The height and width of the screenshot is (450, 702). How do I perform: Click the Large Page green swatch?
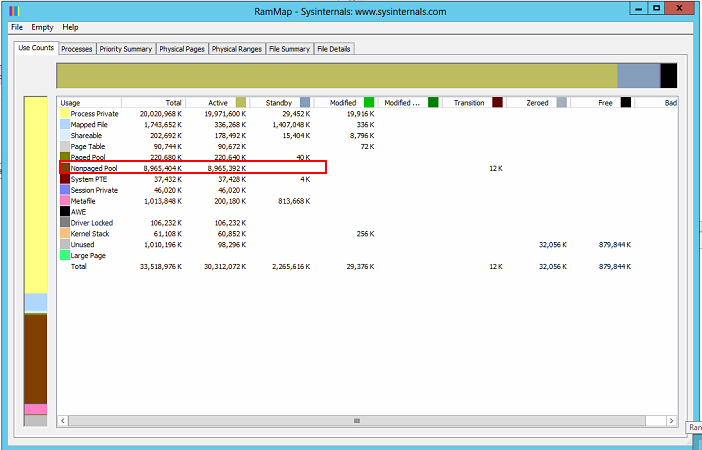pyautogui.click(x=65, y=255)
